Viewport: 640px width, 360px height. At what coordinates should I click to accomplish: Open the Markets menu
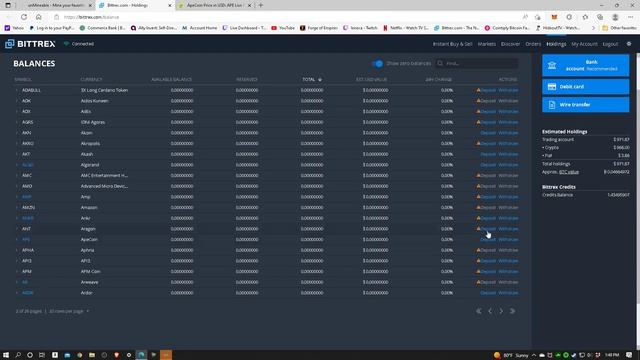pos(487,44)
